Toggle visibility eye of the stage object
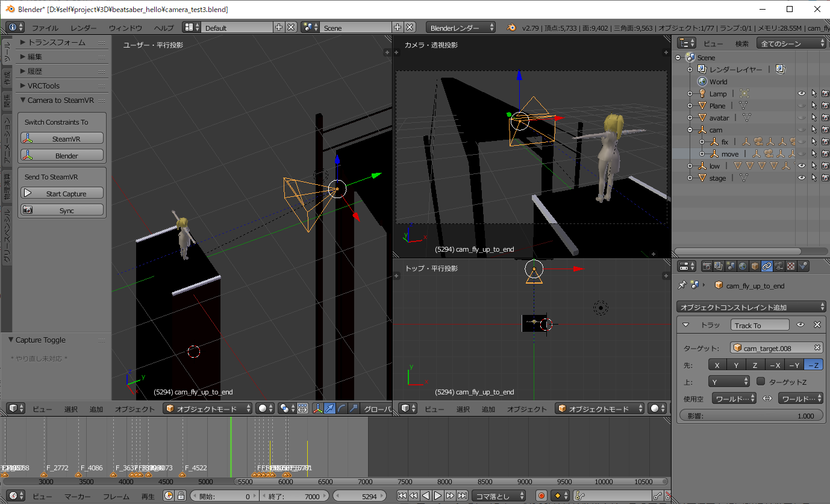The image size is (830, 504). pos(802,178)
